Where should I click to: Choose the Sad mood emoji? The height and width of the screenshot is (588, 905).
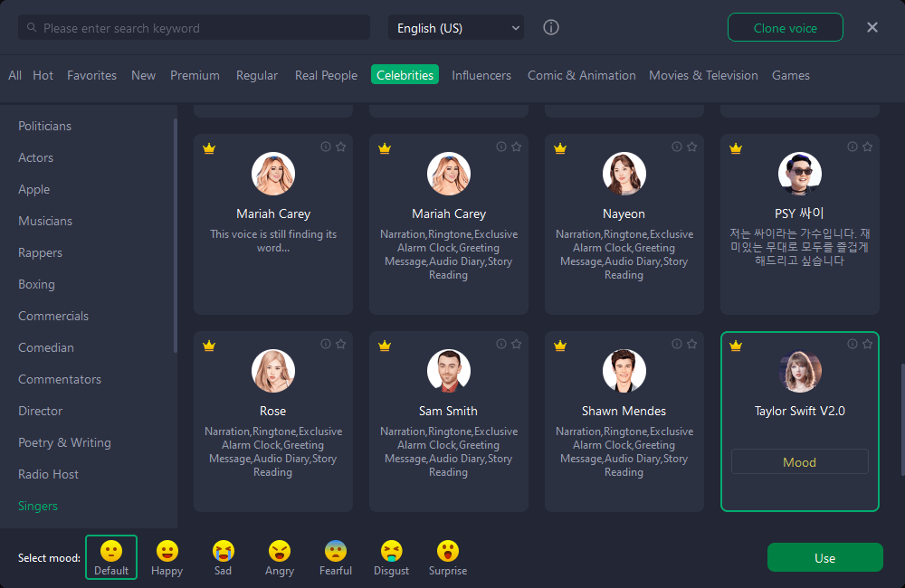223,557
